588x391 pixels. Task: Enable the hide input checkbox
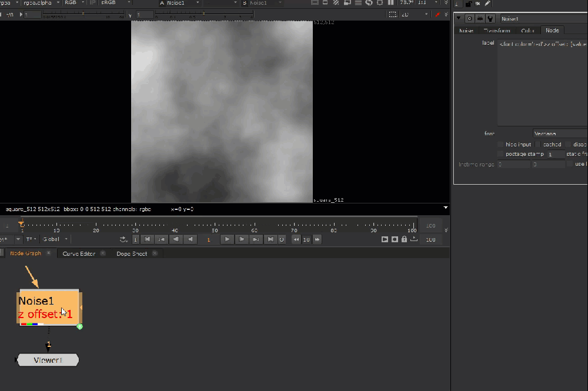[x=500, y=144]
